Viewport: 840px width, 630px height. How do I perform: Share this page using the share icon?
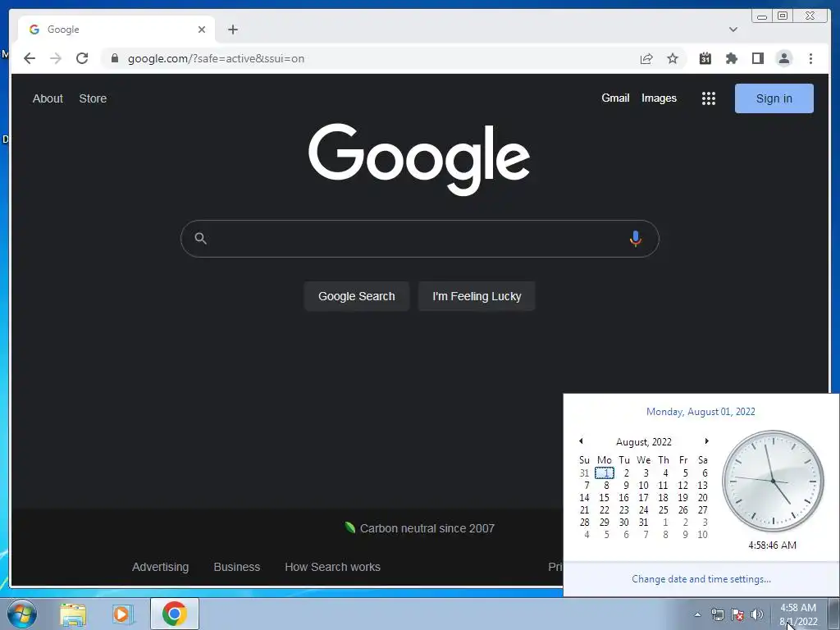(x=646, y=58)
